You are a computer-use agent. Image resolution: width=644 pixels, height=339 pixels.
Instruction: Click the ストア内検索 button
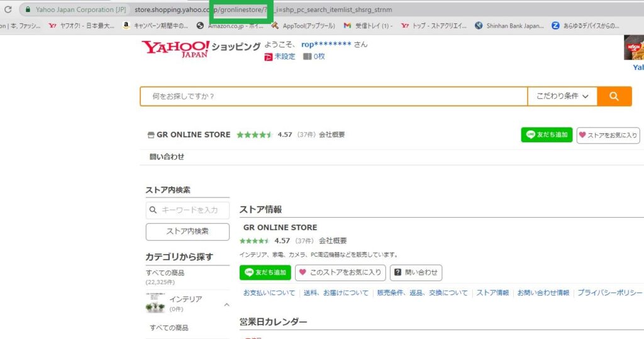[x=187, y=231]
